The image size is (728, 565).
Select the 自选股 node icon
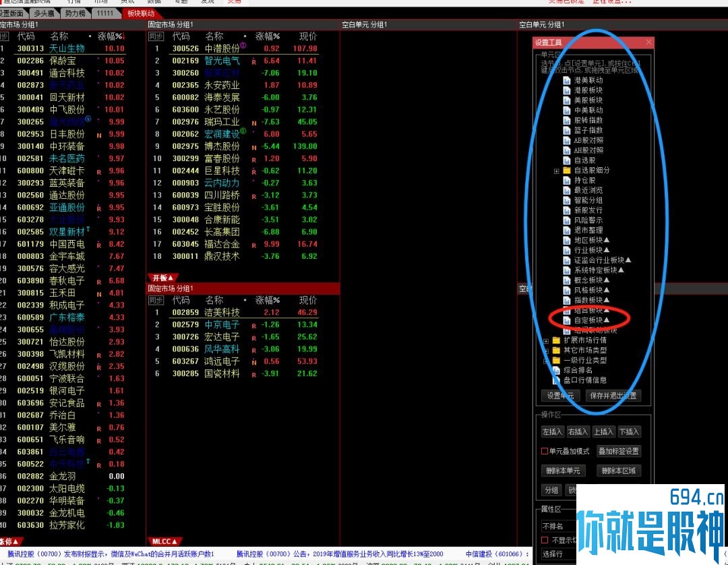[567, 160]
